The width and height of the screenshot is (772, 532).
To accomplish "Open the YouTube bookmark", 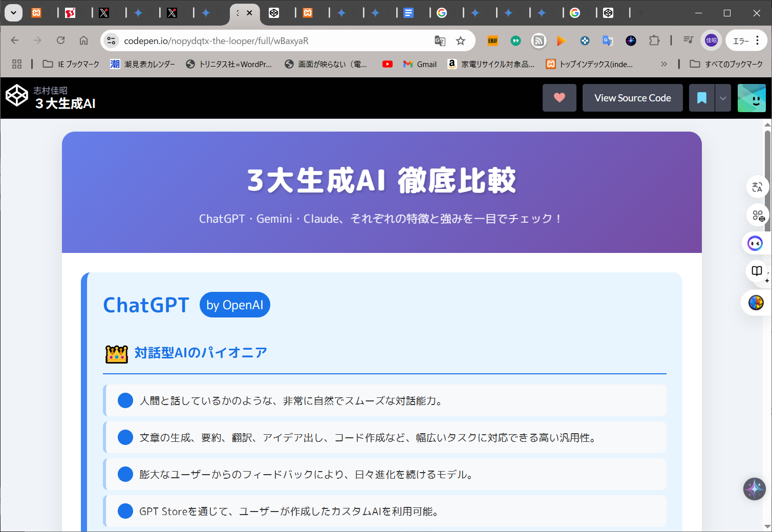I will point(388,64).
